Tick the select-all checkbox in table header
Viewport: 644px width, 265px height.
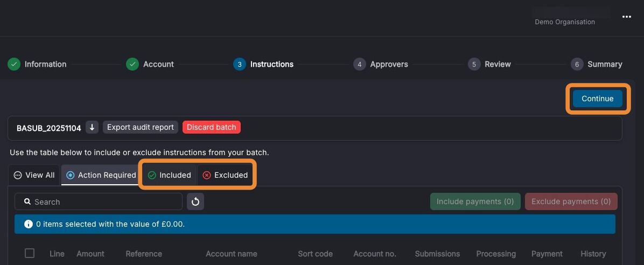30,253
